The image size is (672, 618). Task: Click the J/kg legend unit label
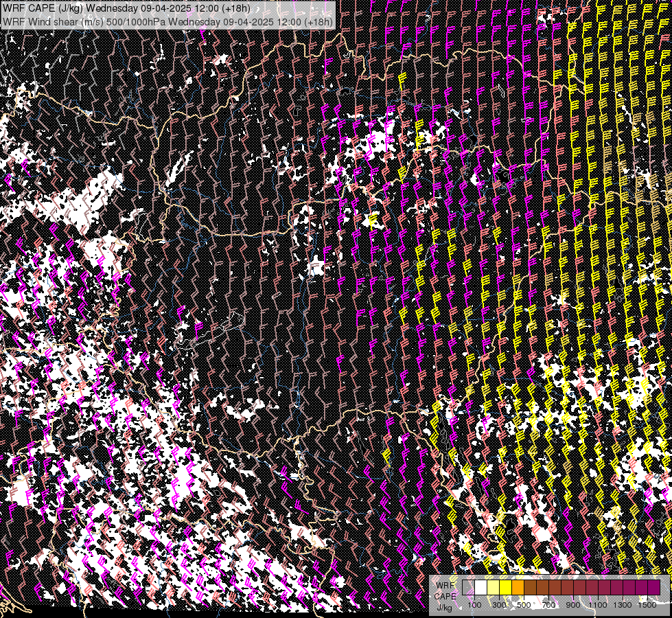444,608
